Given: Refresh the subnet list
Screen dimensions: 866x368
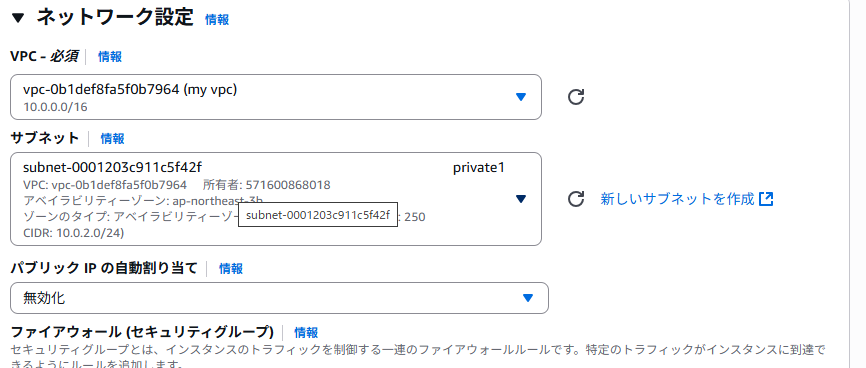Looking at the screenshot, I should (576, 199).
